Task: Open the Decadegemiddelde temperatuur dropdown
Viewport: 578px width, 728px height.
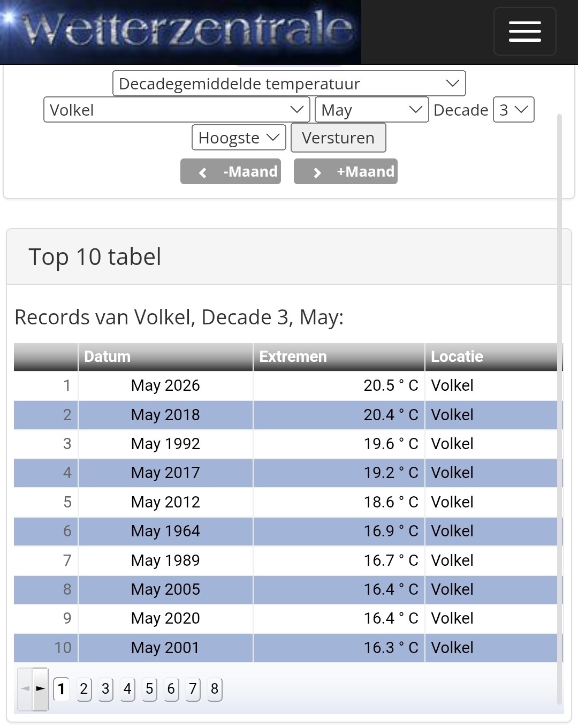Action: [289, 84]
